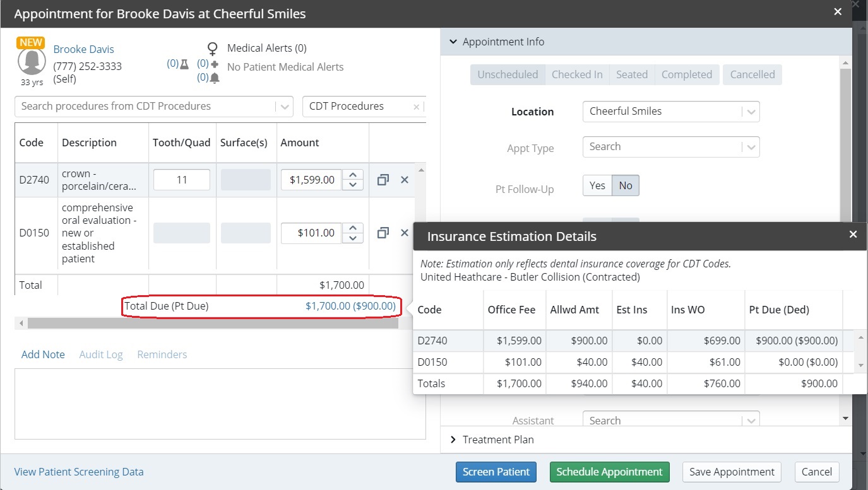The image size is (868, 490).
Task: Set status to Checked In
Action: coord(577,74)
